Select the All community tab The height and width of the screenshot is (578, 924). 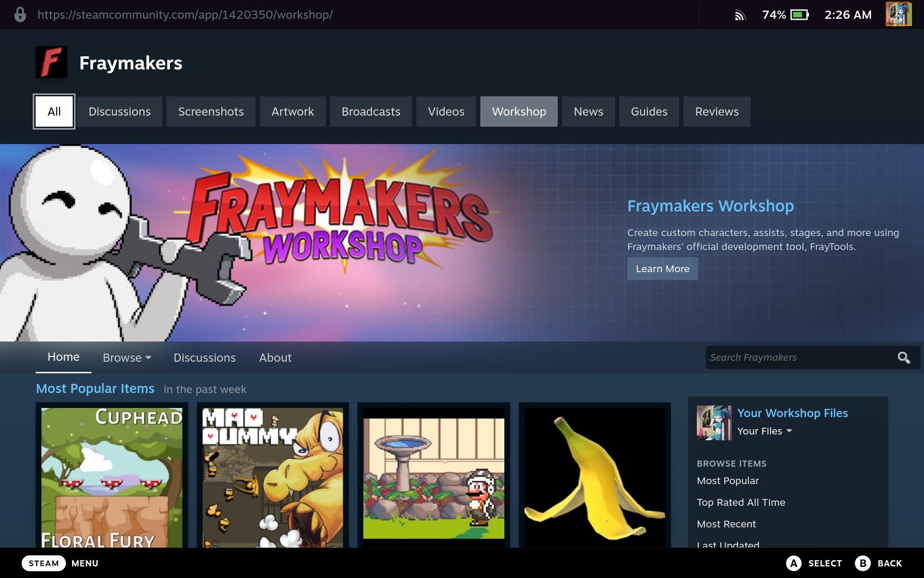tap(54, 112)
